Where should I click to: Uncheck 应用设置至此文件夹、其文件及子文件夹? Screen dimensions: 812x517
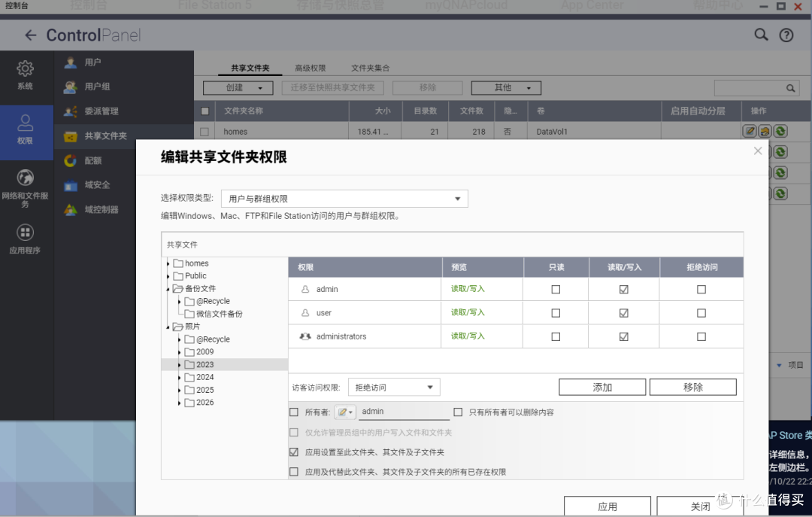[294, 452]
